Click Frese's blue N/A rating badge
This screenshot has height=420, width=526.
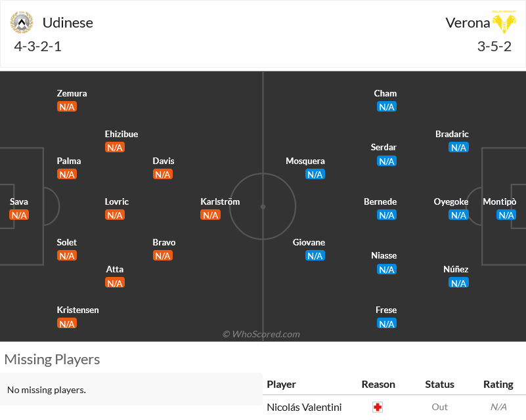[x=386, y=324]
